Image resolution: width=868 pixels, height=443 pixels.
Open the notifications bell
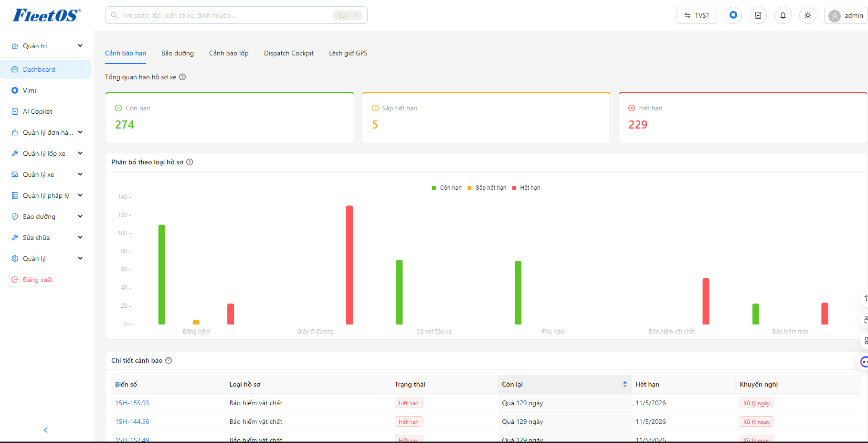point(783,15)
